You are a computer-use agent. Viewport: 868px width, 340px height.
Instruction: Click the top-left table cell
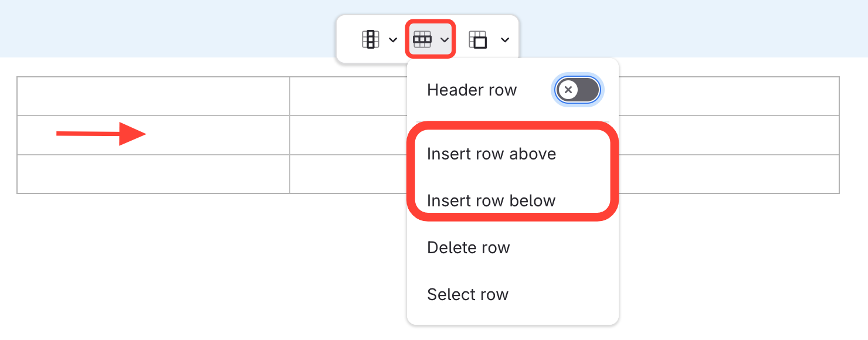tap(153, 96)
